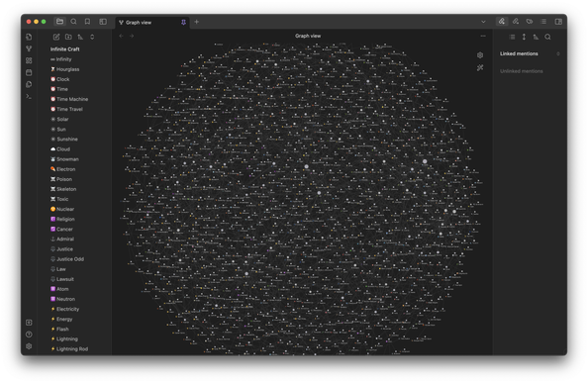Toggle collapse results in backlinks pane
This screenshot has height=383, width=588.
point(512,37)
